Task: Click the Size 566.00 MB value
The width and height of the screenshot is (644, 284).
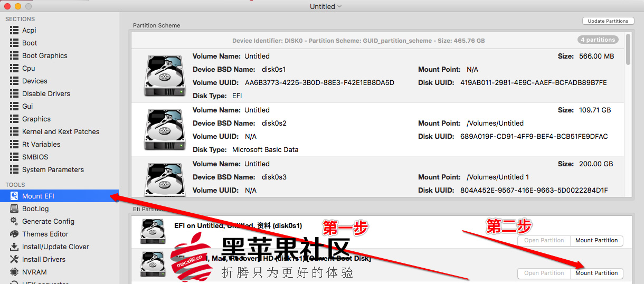Action: (596, 56)
